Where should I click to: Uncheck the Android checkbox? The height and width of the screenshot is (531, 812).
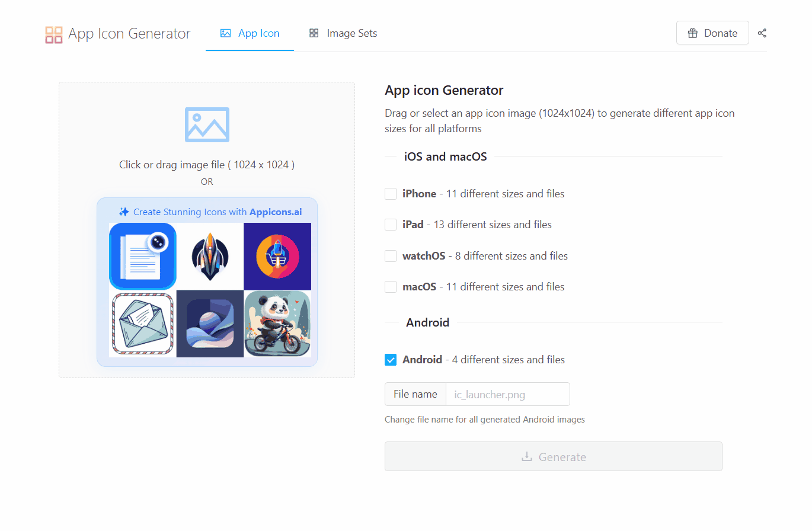(x=391, y=360)
